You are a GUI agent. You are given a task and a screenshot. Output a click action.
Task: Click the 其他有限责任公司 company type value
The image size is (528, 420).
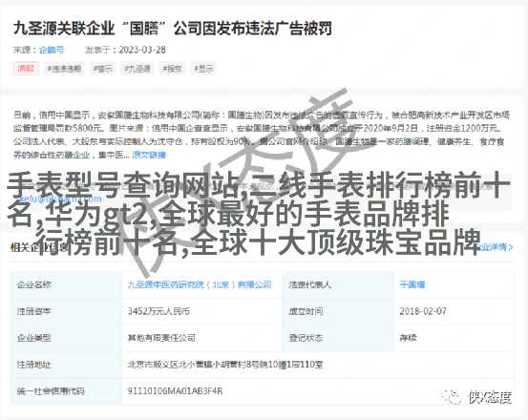coord(161,338)
